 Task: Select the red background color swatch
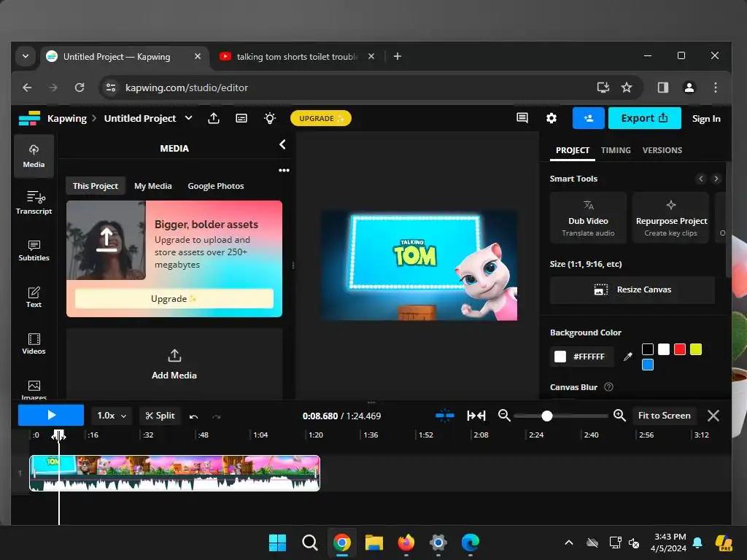click(680, 349)
